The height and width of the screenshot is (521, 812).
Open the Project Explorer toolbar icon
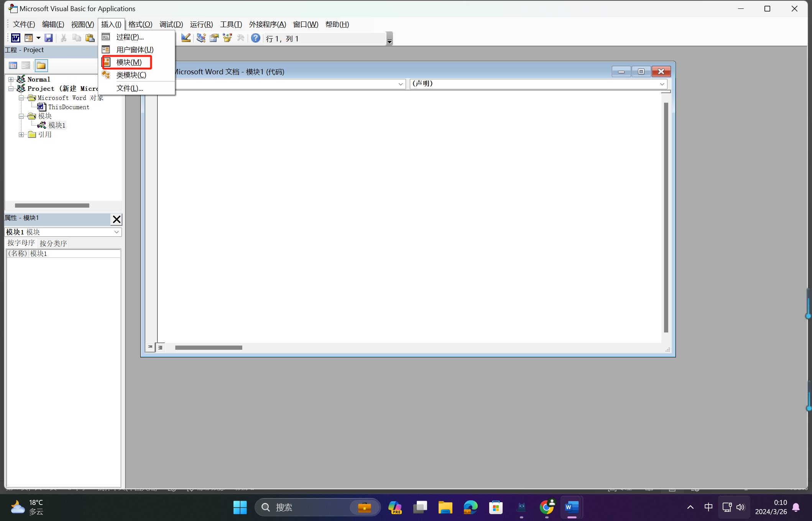pyautogui.click(x=201, y=38)
